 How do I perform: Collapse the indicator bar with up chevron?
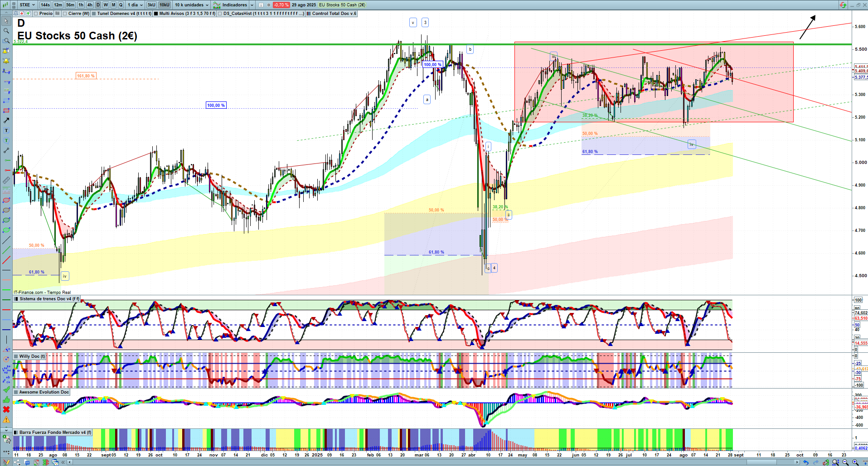point(6,14)
